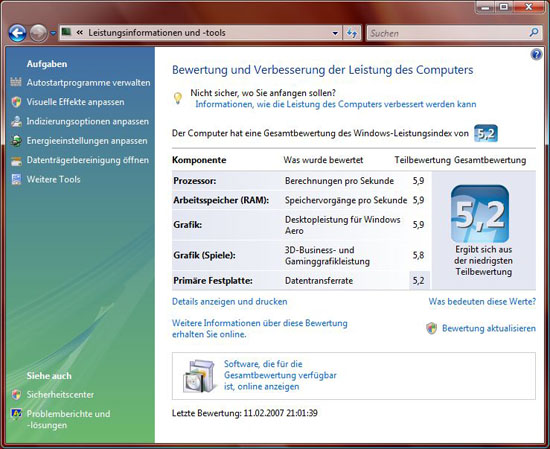Click the Teilbewertung column header
Screen dimensions: 550x449
422,160
